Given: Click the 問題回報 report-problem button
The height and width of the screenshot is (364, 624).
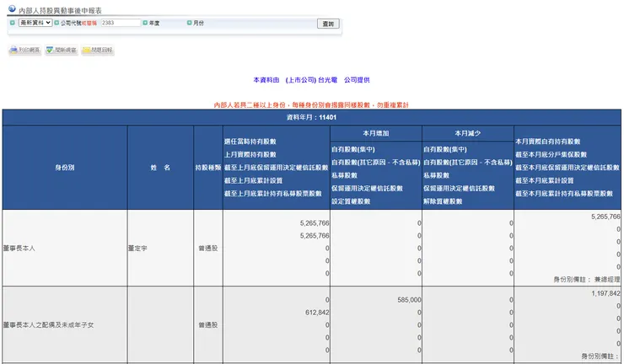Looking at the screenshot, I should 98,50.
